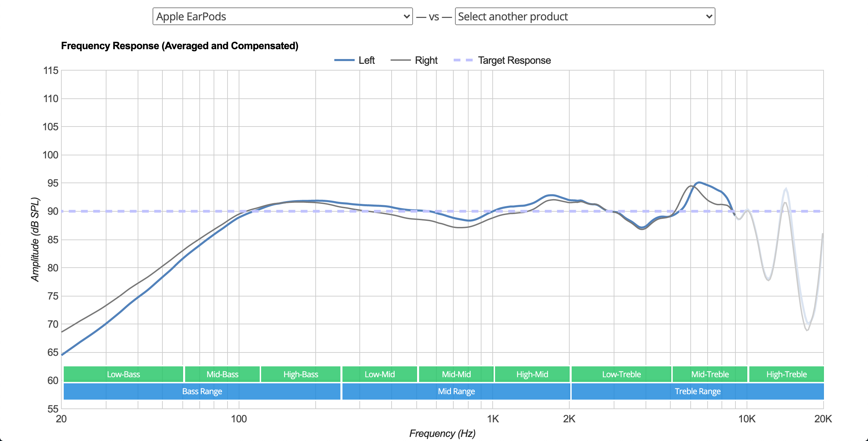Click the High-Mid range segment
Screen dimensions: 868x441
click(532, 374)
